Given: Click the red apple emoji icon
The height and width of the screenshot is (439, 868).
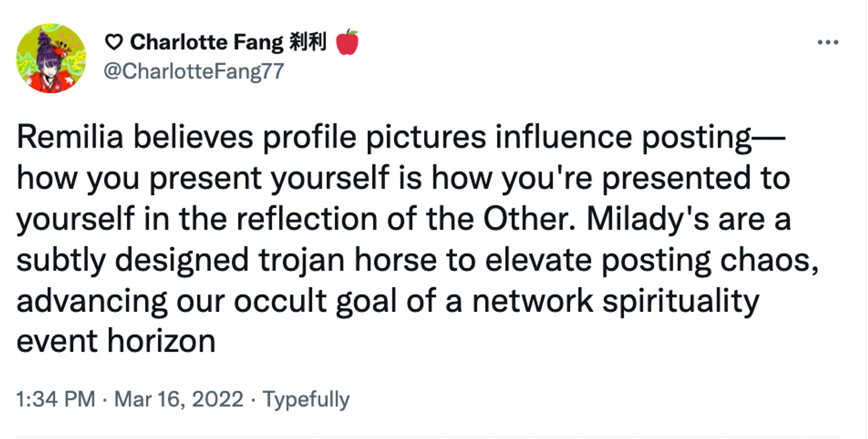Looking at the screenshot, I should 347,42.
